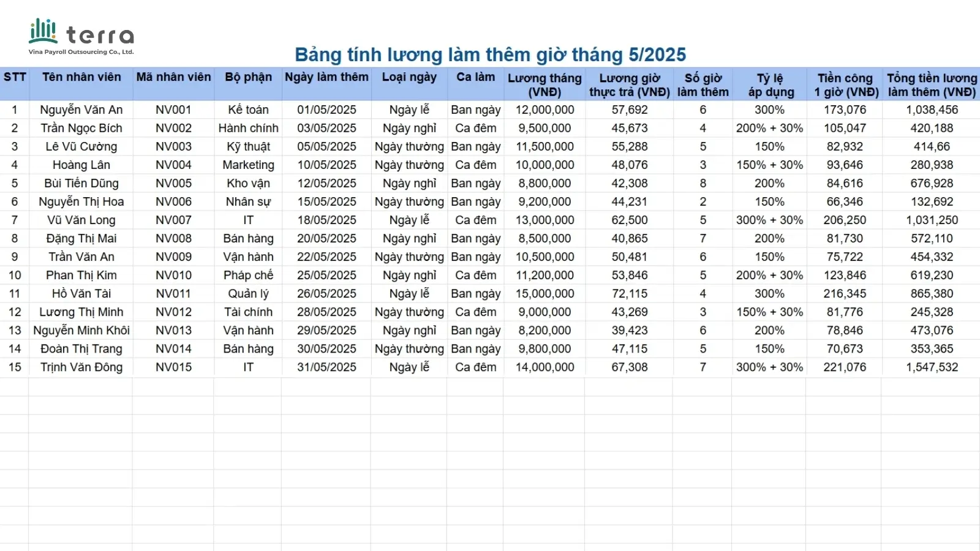The width and height of the screenshot is (980, 551).
Task: Select the 'Kho vận' department cell
Action: 248,183
